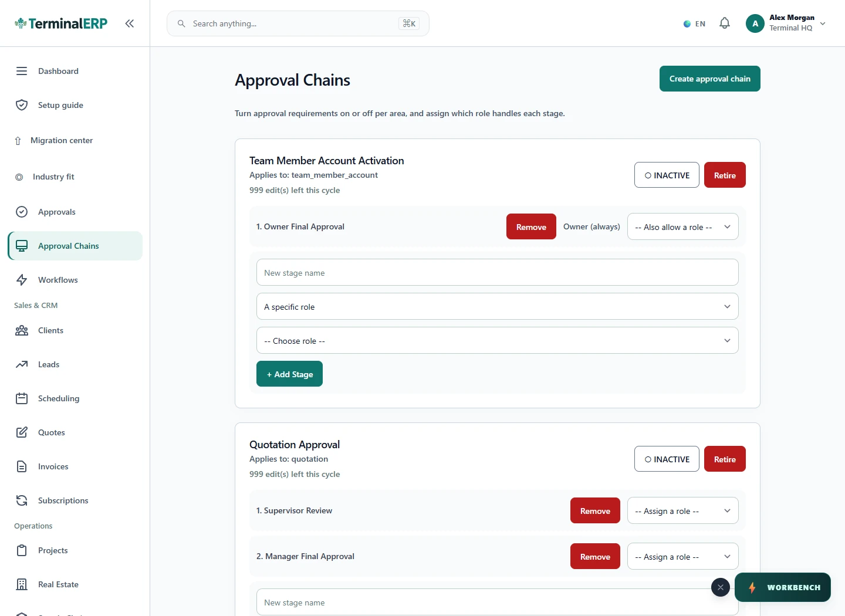Click the Setup guide shield icon

[x=22, y=105]
